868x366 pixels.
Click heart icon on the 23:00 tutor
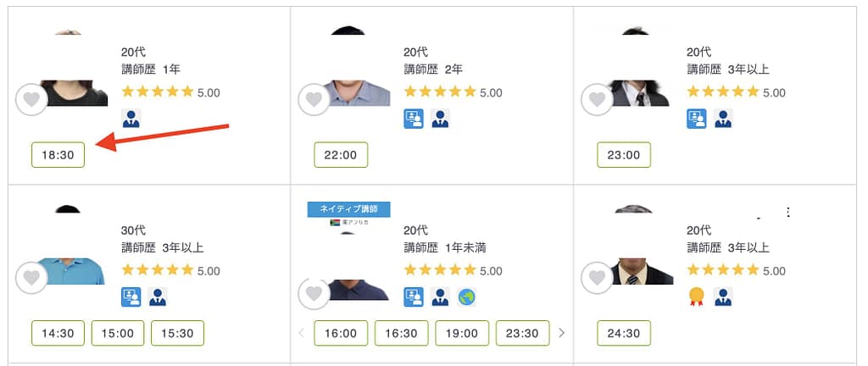597,100
